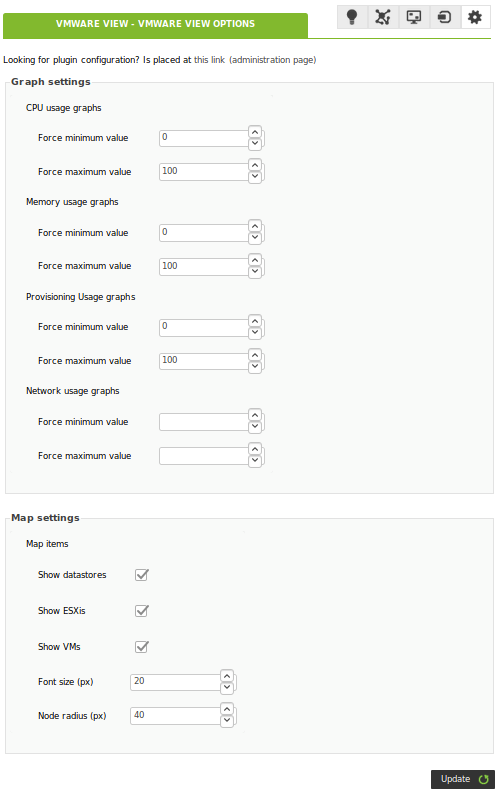Click the lightbulb icon in header
The width and height of the screenshot is (500, 792).
click(352, 17)
